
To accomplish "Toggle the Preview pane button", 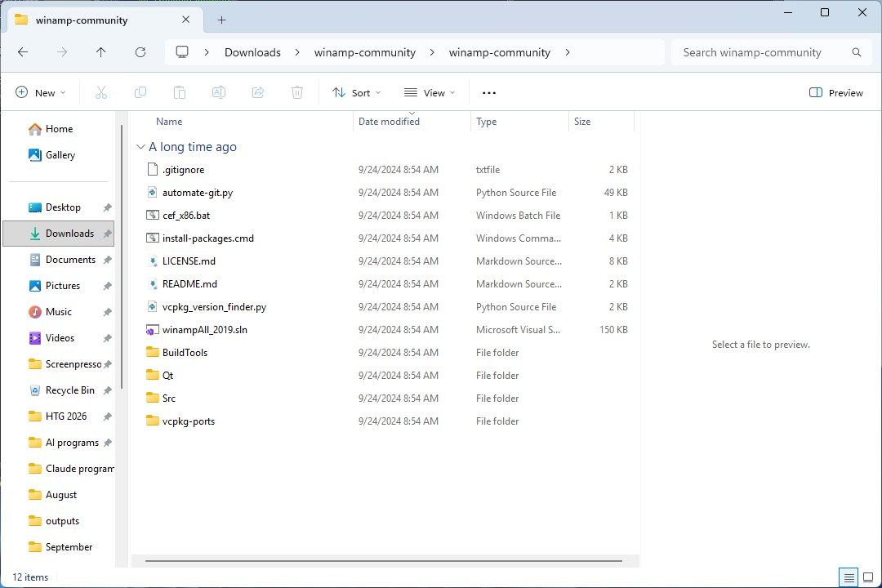I will tap(836, 93).
